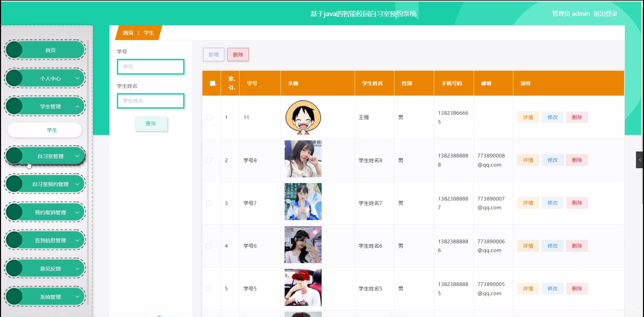Select the 学生 submenu item
Screen dimensions: 644x317
[x=45, y=130]
